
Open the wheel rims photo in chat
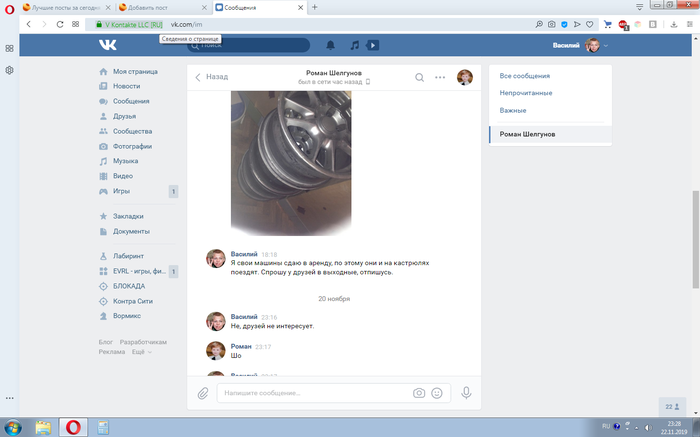tap(291, 160)
